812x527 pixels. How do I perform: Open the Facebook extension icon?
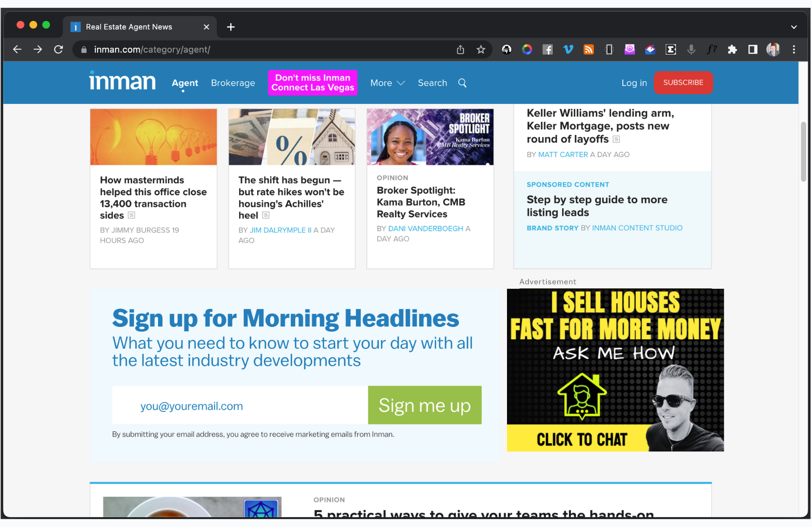[x=548, y=49]
